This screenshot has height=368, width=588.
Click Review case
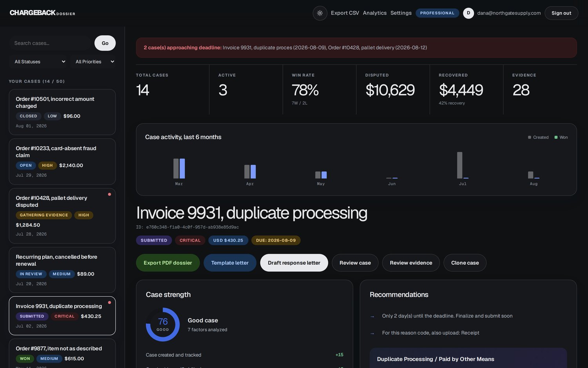355,263
